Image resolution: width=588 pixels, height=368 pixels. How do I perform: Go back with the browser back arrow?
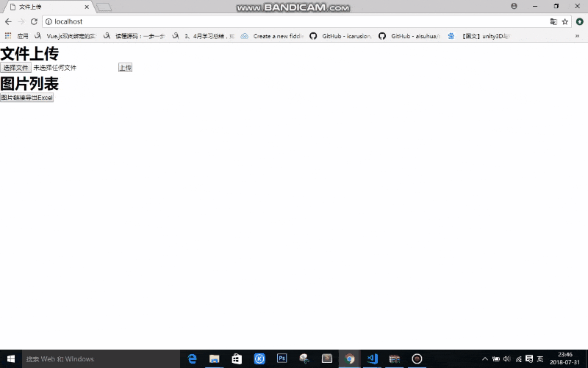(x=8, y=22)
